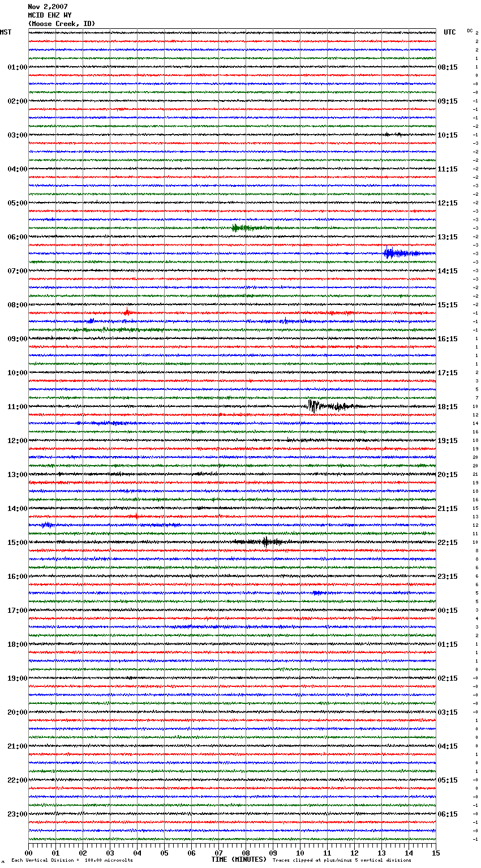Select the 15:00 MST time label
The height and width of the screenshot is (868, 481).
pos(17,543)
